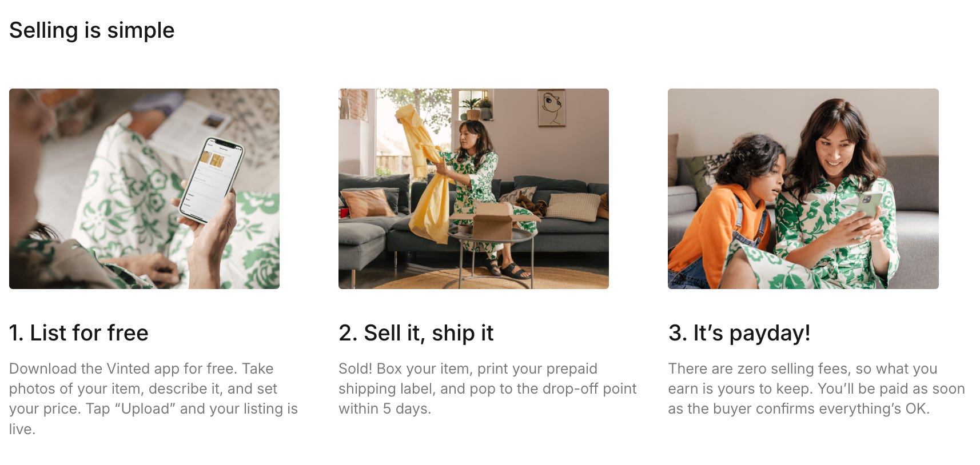The height and width of the screenshot is (465, 980).
Task: Click the text "as the buyer confirms everything's OK."
Action: click(x=799, y=408)
